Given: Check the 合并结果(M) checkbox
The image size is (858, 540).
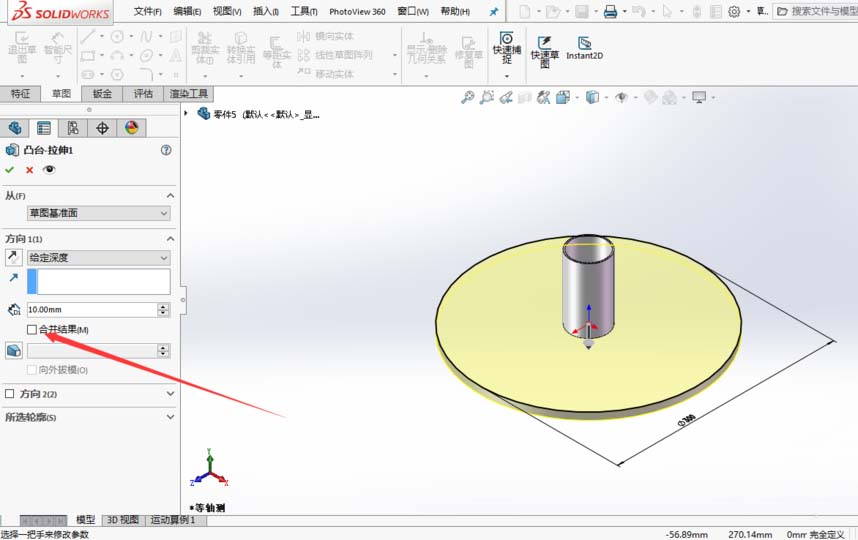Looking at the screenshot, I should (x=32, y=329).
